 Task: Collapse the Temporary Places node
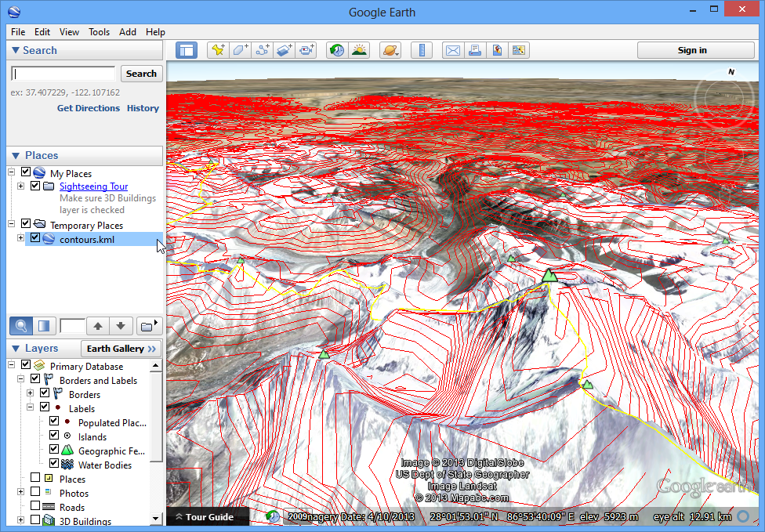click(x=11, y=224)
